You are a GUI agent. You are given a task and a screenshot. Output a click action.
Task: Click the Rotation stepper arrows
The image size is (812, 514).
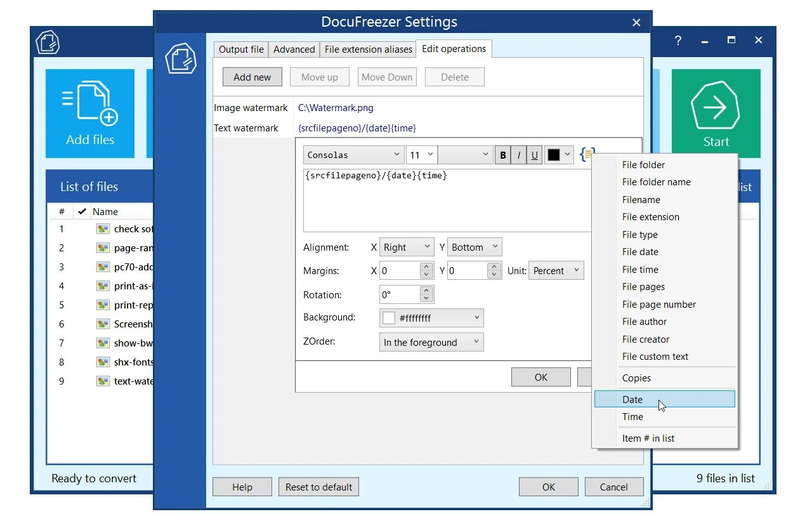[x=427, y=294]
